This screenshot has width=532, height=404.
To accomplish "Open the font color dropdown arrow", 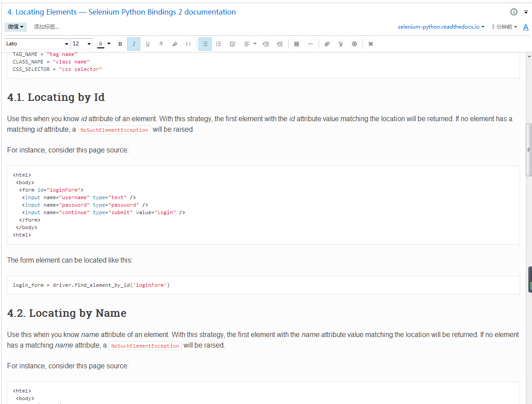I will (x=109, y=44).
